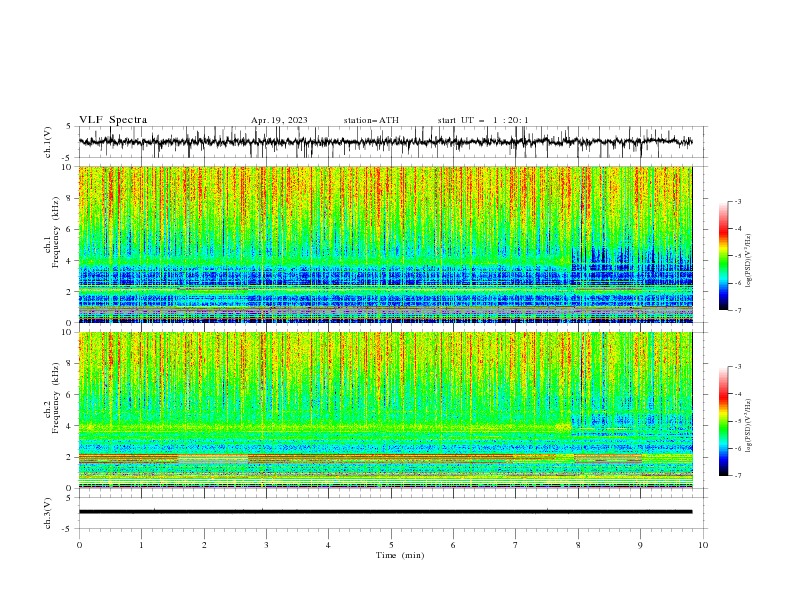This screenshot has height=612, width=792.
Task: Click the 'ch.1(V)' waveform axis label
Action: [x=48, y=142]
